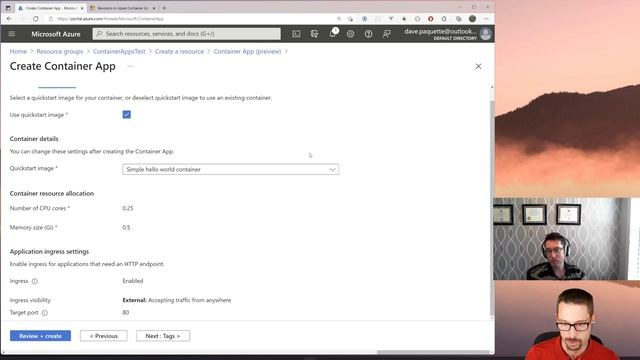Open Create a resource breadcrumb

pos(179,51)
